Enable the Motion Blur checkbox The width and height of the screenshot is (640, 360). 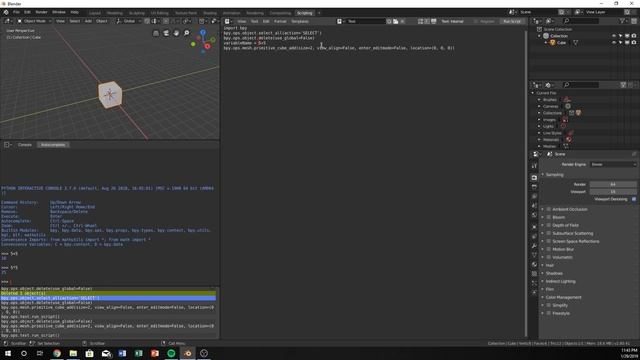[x=549, y=249]
